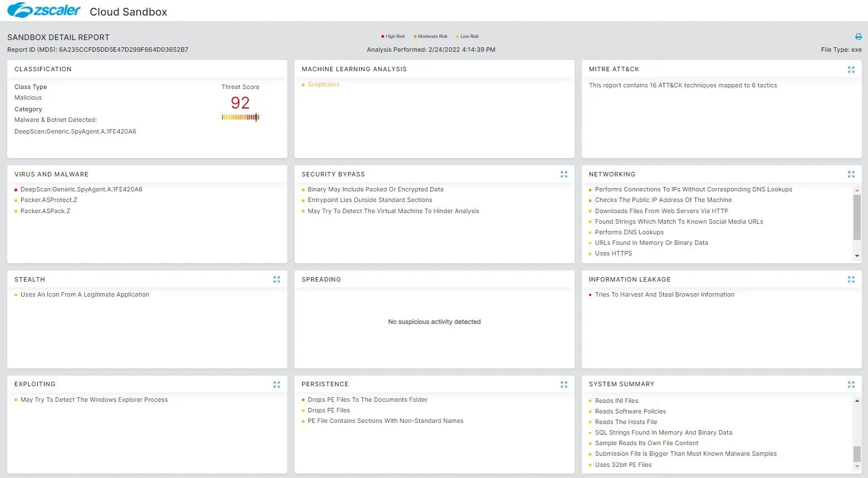Click Networking panel scroll up arrow

[x=857, y=190]
